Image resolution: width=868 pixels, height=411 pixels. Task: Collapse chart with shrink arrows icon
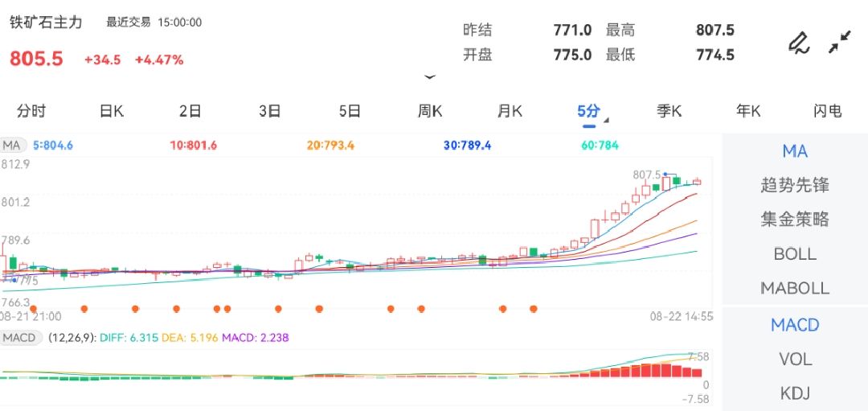coord(840,43)
